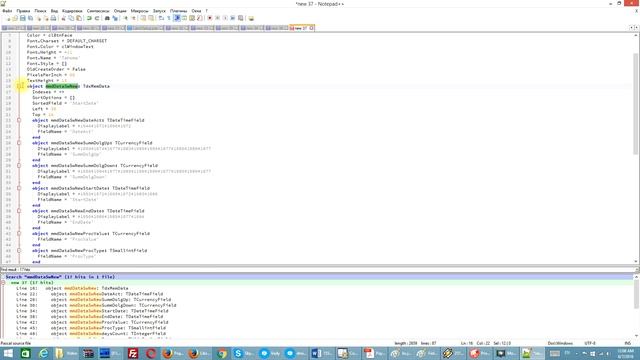Create a new file from toolbar
640x360 pixels.
tap(7, 18)
